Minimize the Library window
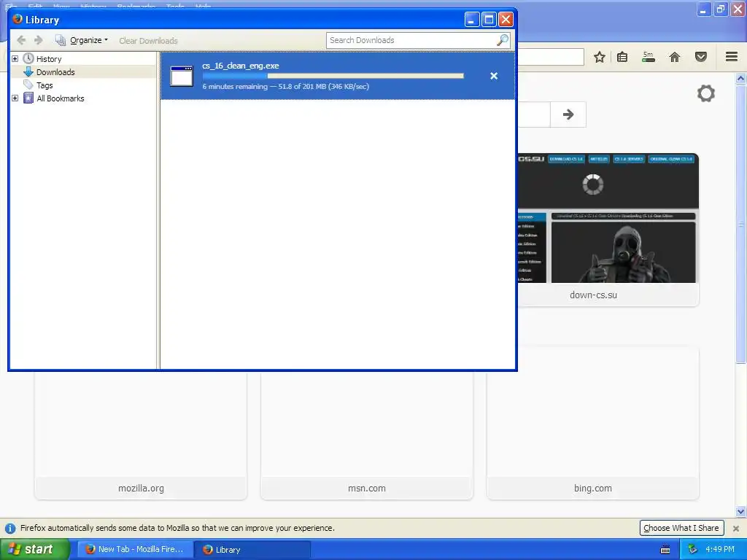The height and width of the screenshot is (560, 747). pyautogui.click(x=472, y=20)
